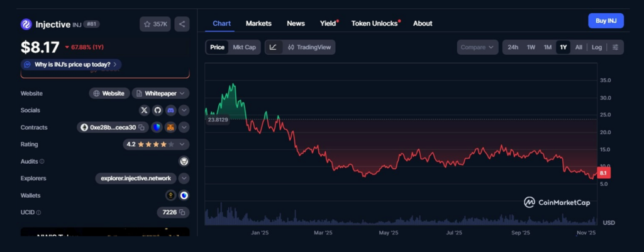Click the "Mar '25" axis label
Viewport: 644px width, 252px height.
tap(323, 233)
